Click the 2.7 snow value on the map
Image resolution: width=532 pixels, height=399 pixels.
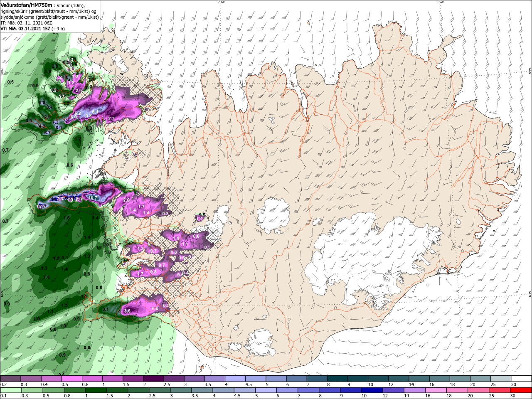111,119
